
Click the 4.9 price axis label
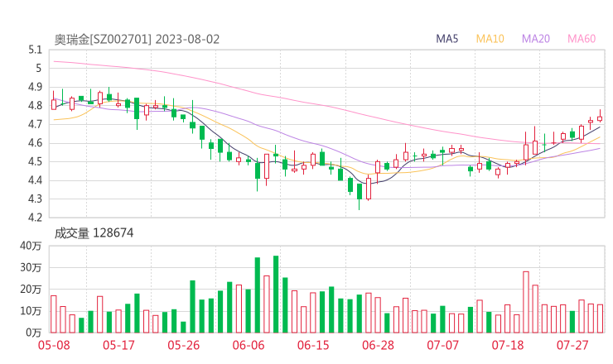(35, 87)
